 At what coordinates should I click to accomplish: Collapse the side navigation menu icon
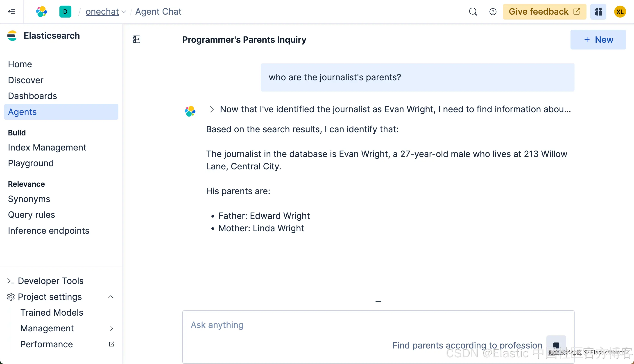11,11
